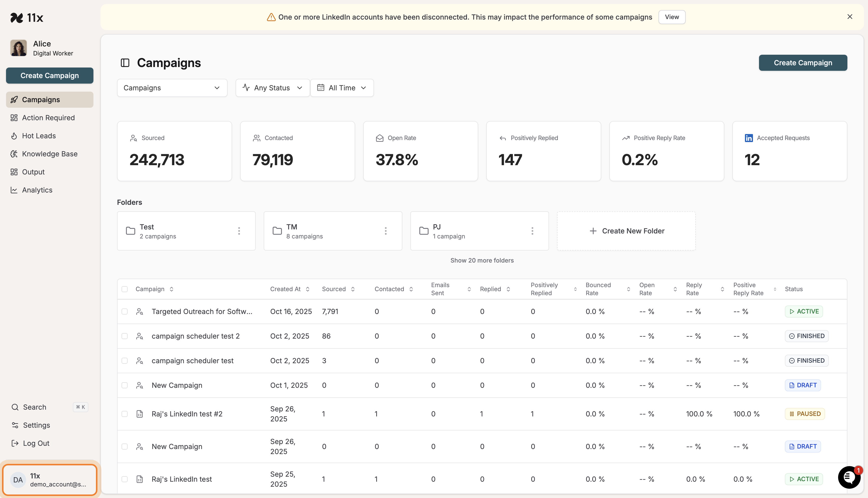Open Analytics via the chart icon
The image size is (868, 498).
[x=14, y=190]
